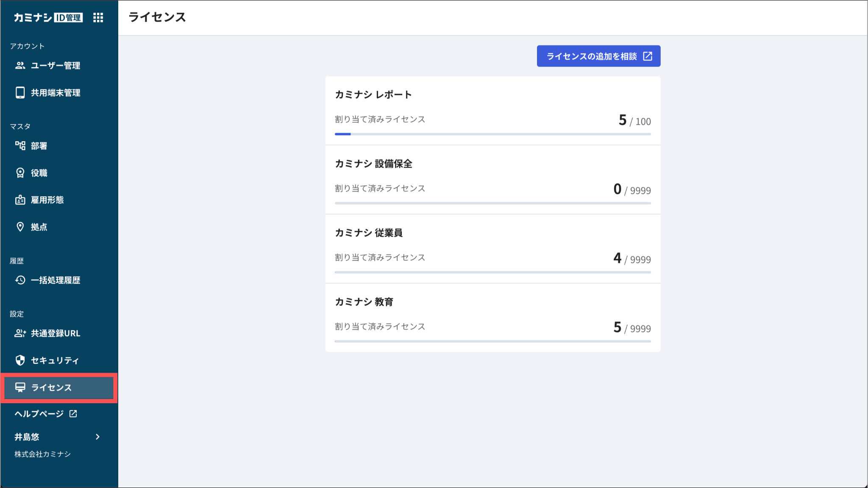Click the location pin icon for 拠点
The width and height of the screenshot is (868, 488).
20,227
